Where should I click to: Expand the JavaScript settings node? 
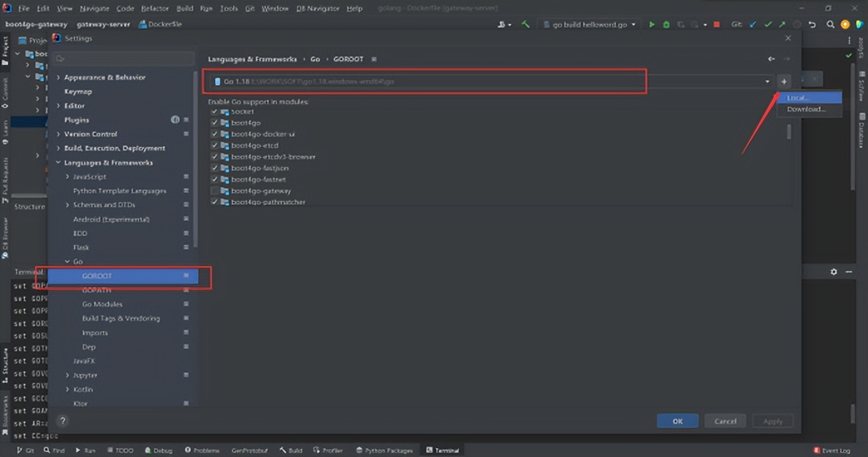(x=68, y=176)
